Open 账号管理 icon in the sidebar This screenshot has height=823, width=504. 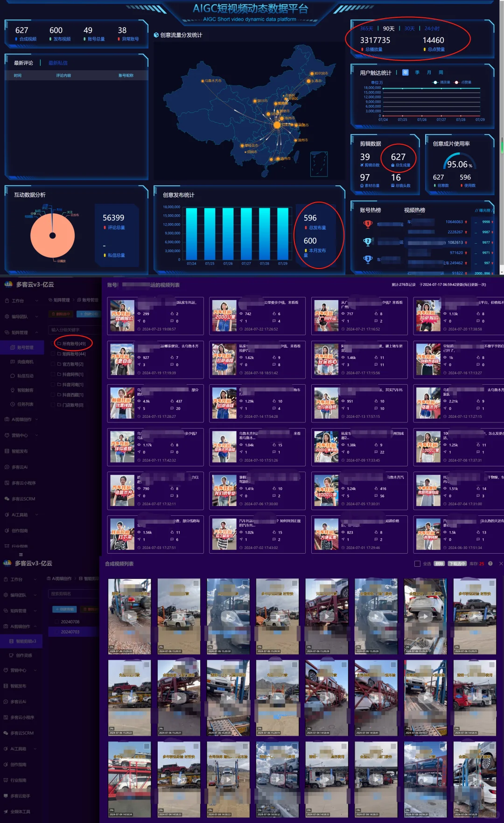13,347
